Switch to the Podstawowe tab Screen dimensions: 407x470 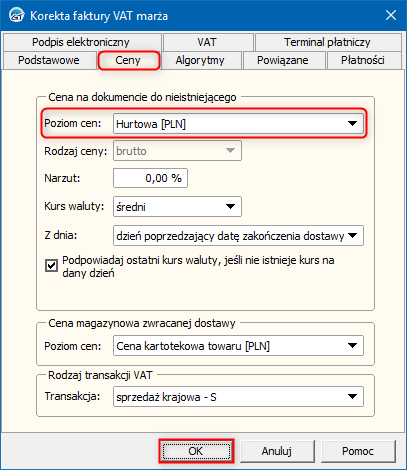pyautogui.click(x=49, y=60)
